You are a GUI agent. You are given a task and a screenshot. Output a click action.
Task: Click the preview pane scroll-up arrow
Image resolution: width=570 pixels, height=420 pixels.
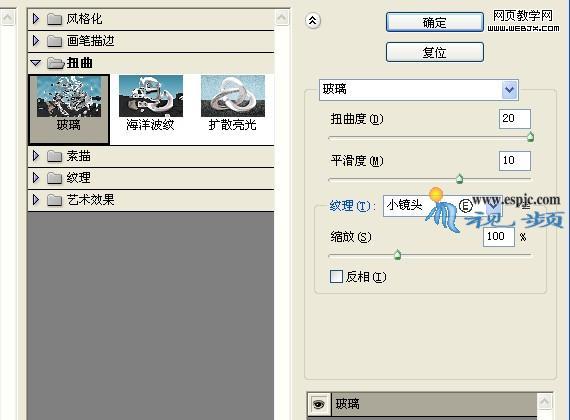click(x=8, y=17)
